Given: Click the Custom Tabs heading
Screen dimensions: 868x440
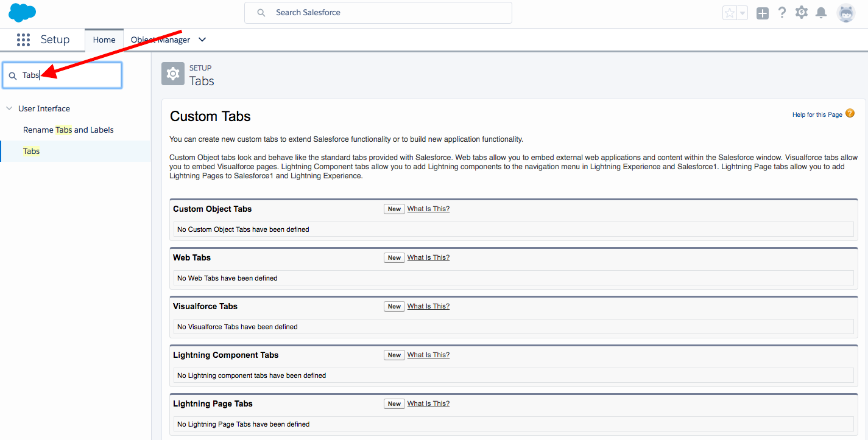Looking at the screenshot, I should (x=210, y=116).
